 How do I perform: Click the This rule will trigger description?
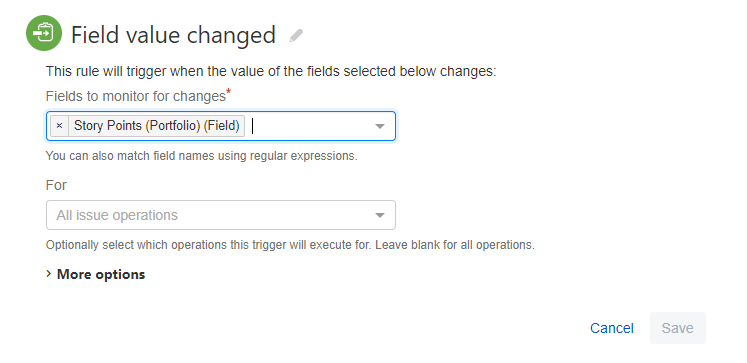[271, 71]
